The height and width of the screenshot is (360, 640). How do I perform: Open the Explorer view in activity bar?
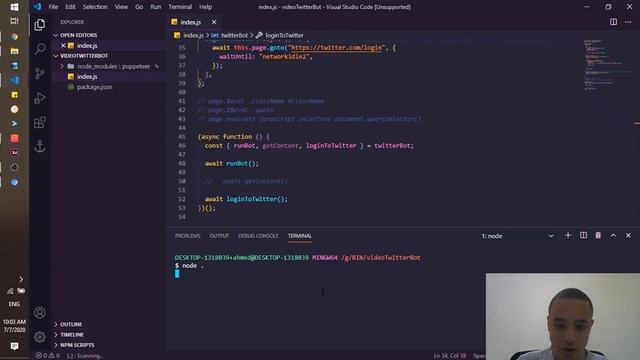click(x=40, y=25)
